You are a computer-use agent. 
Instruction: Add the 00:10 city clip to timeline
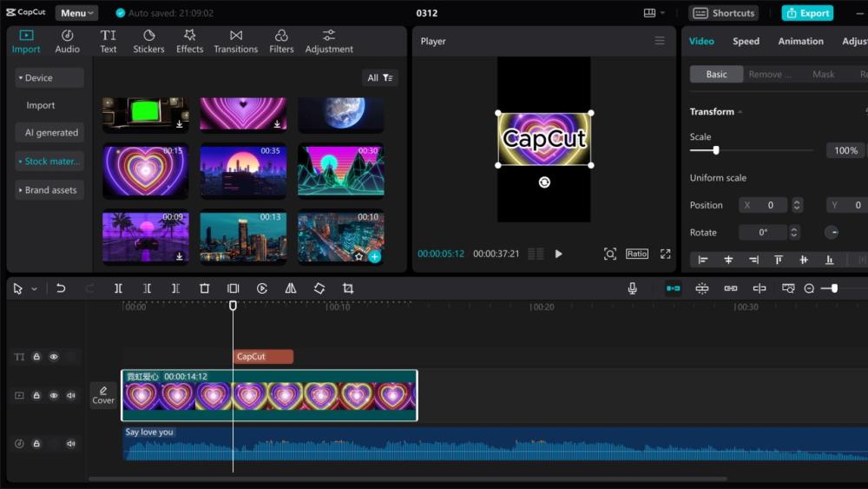(375, 256)
